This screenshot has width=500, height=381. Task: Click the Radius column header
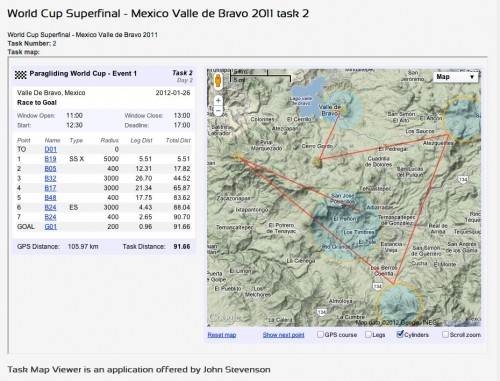(x=110, y=140)
